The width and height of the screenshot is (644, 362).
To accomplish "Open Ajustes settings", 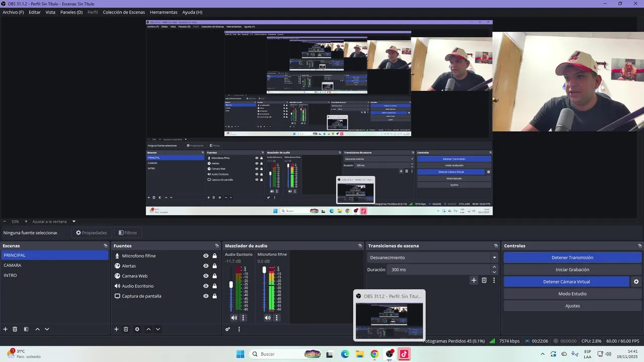I will point(573,306).
